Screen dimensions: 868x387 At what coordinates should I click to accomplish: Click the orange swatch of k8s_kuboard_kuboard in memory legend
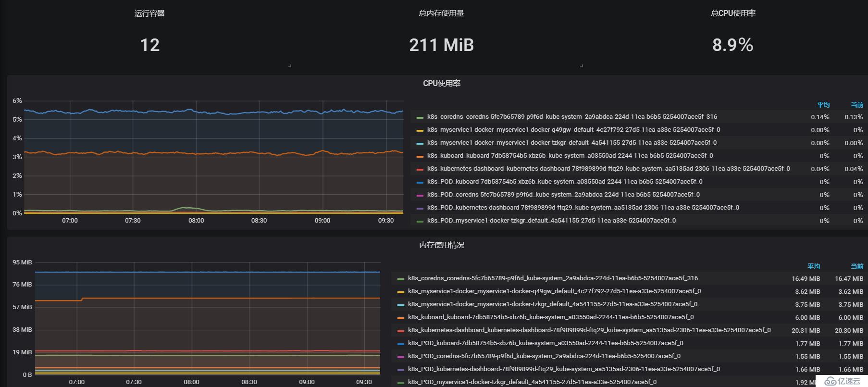click(401, 318)
